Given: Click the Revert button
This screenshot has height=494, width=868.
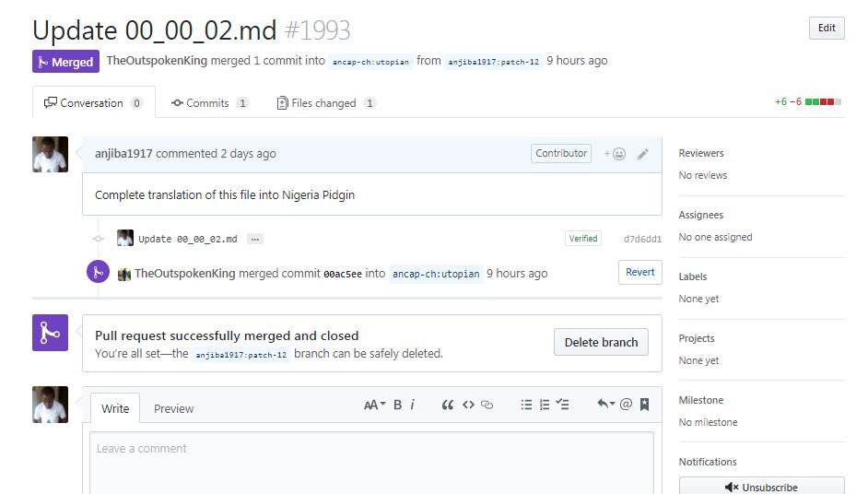Looking at the screenshot, I should point(639,272).
